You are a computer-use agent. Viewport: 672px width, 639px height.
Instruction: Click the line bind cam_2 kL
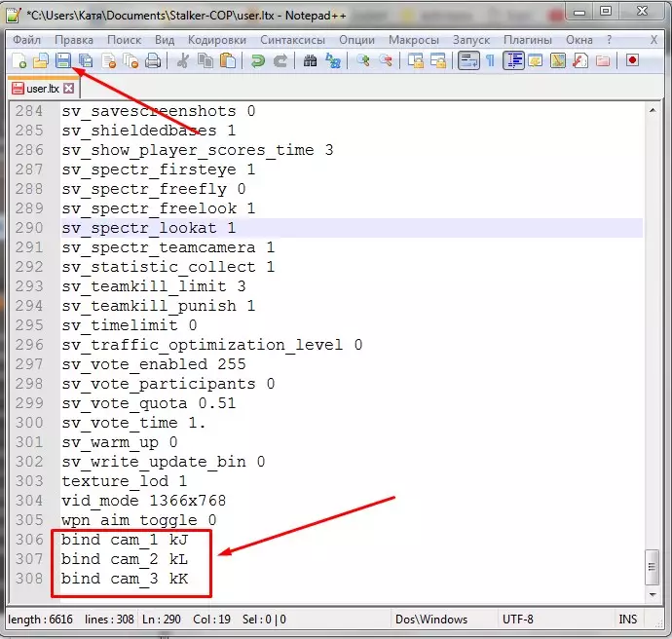pyautogui.click(x=125, y=559)
